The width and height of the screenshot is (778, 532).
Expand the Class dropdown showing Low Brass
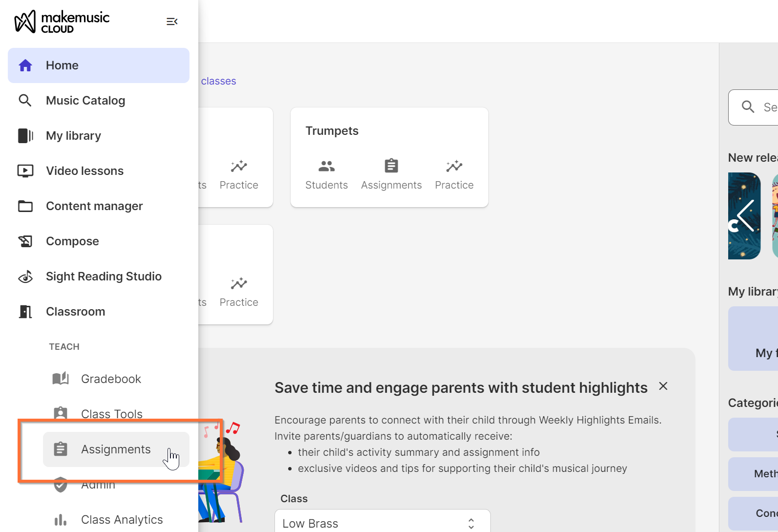(x=382, y=523)
